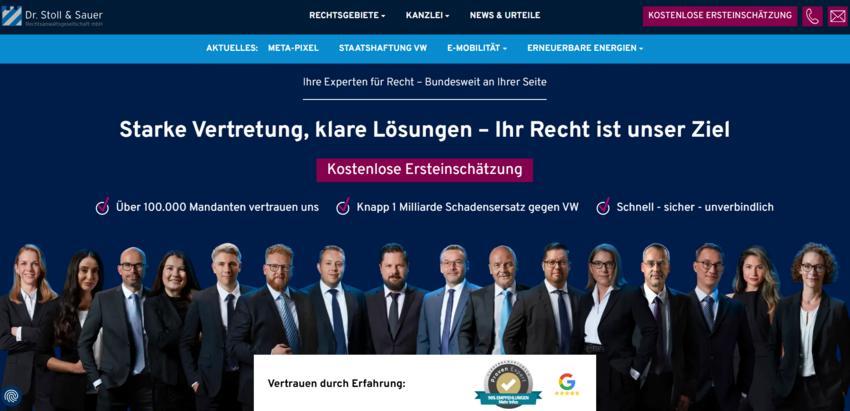Viewport: 850px width, 411px height.
Task: Expand the Rechtsgebiete dropdown menu
Action: point(347,16)
